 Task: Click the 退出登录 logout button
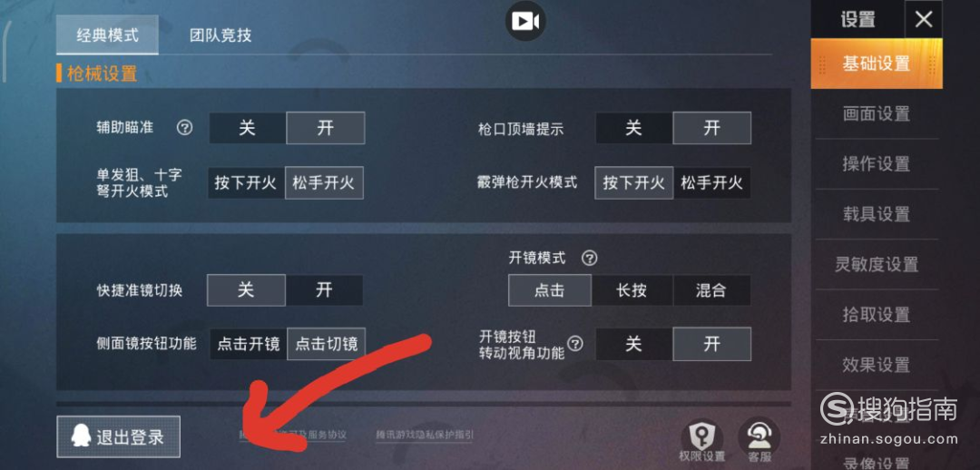118,436
